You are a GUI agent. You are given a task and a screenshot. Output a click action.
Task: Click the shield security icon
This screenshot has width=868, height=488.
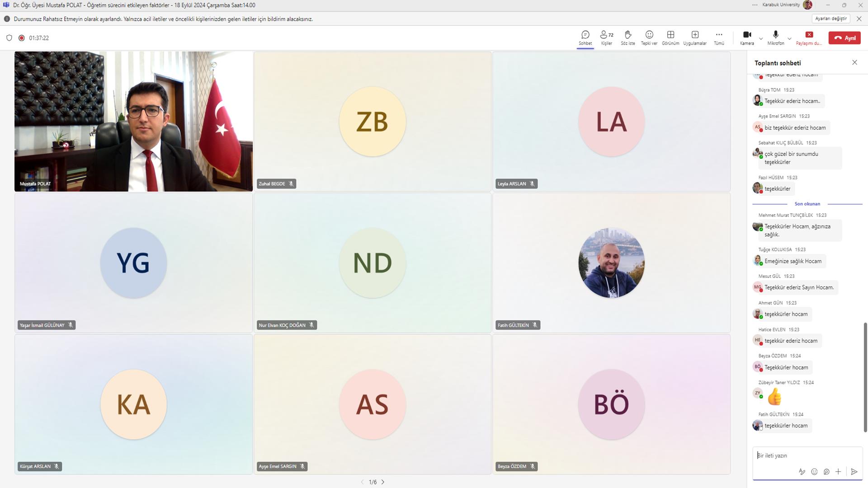[x=9, y=38]
